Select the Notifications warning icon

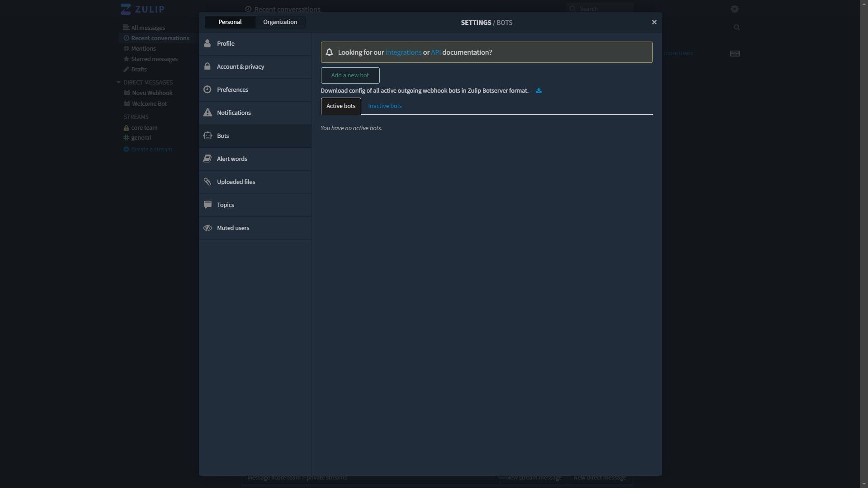[208, 113]
